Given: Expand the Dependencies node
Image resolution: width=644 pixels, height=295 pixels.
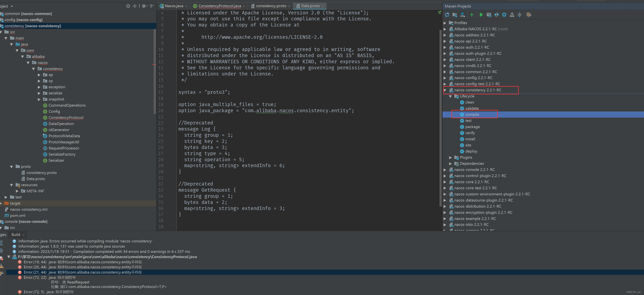Looking at the screenshot, I should pyautogui.click(x=450, y=164).
